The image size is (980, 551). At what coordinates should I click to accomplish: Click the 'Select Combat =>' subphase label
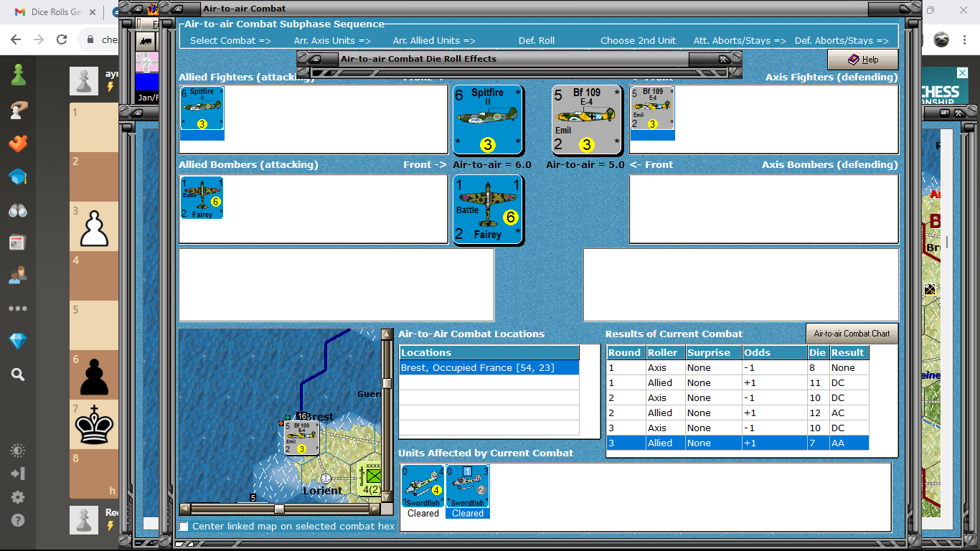230,41
